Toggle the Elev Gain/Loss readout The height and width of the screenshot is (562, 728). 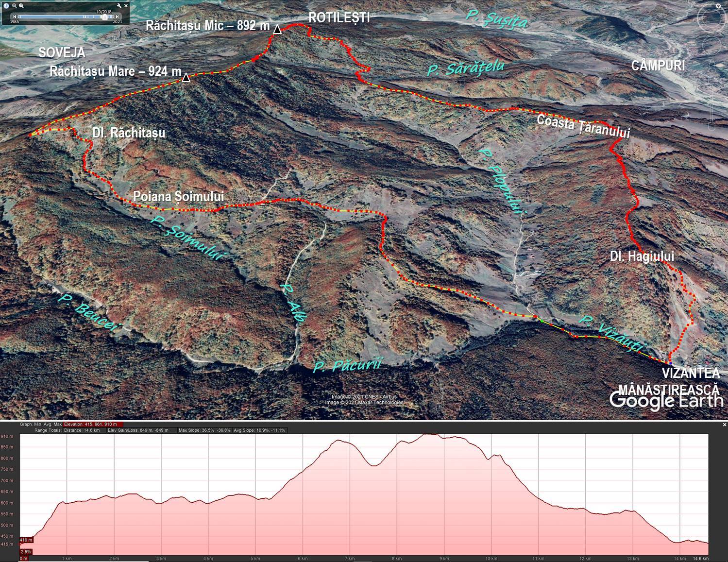point(137,430)
